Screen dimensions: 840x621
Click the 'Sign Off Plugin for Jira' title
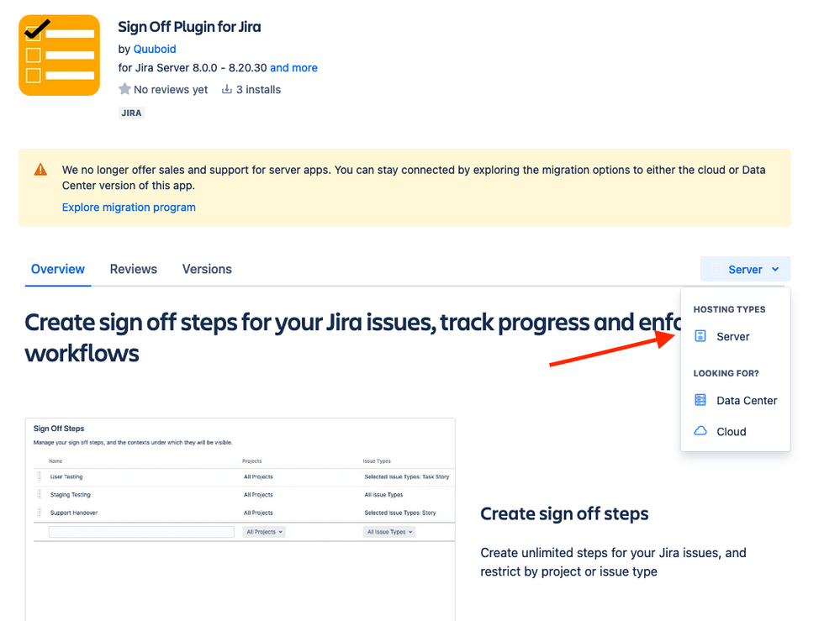click(x=189, y=27)
